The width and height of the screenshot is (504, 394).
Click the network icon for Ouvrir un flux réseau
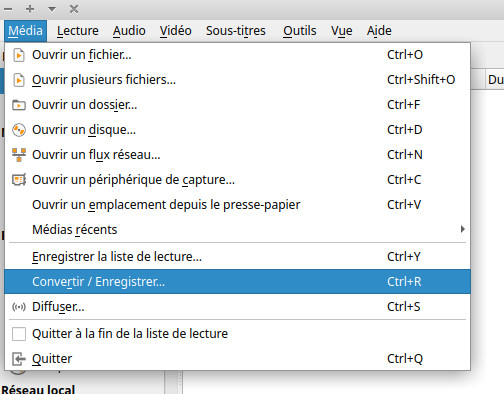tap(19, 155)
